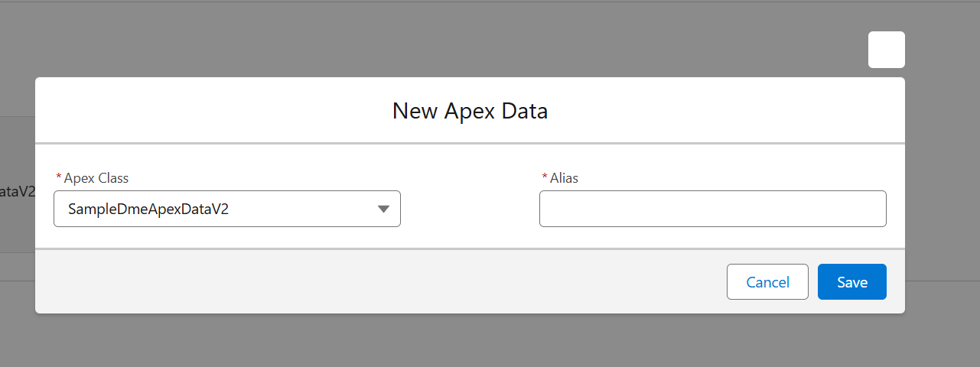The image size is (980, 367).
Task: Click the blank header area right of the title
Action: pyautogui.click(x=727, y=111)
